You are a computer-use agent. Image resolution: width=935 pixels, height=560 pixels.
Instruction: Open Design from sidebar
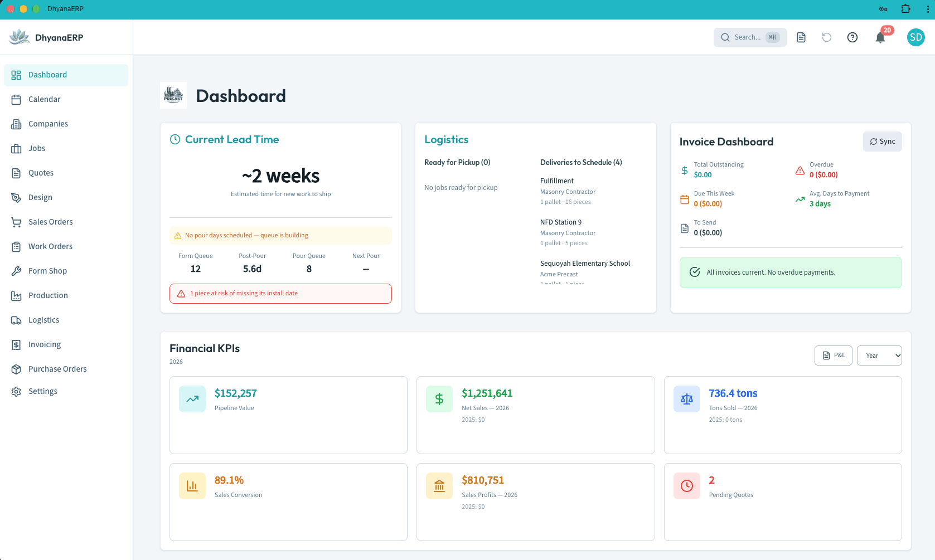(66, 197)
